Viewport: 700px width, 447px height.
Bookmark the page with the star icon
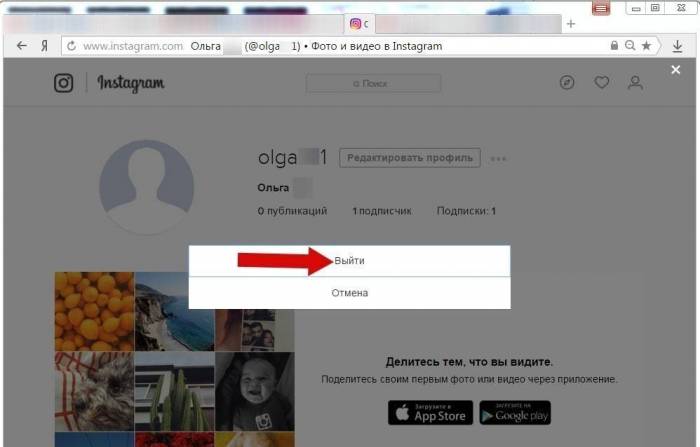tap(646, 46)
